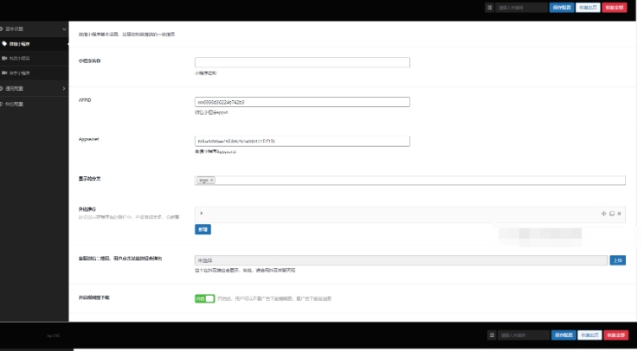Click the blue add button below external links
Viewport: 644px width, 351px height.
click(203, 229)
